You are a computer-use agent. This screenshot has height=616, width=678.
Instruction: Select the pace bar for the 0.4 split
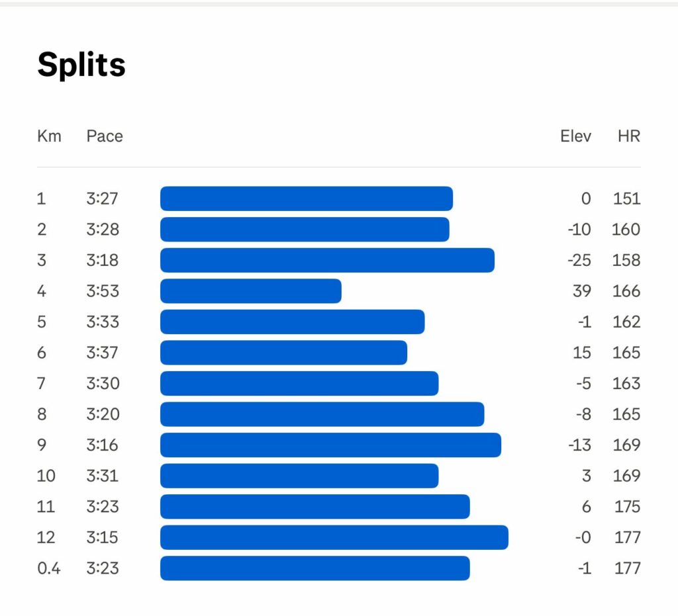tap(315, 568)
